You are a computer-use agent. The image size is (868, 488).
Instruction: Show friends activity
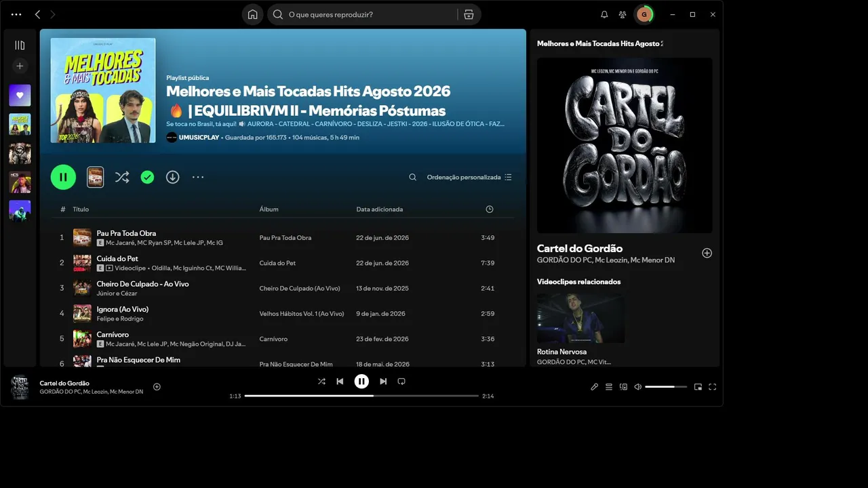tap(623, 14)
